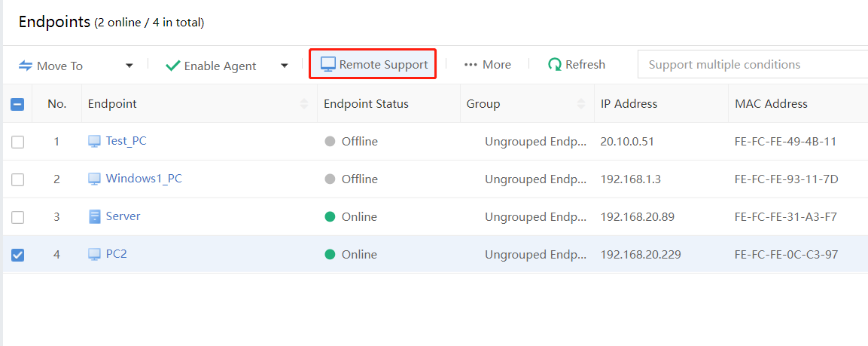This screenshot has height=346, width=868.
Task: Click the More ellipsis icon
Action: [x=471, y=65]
